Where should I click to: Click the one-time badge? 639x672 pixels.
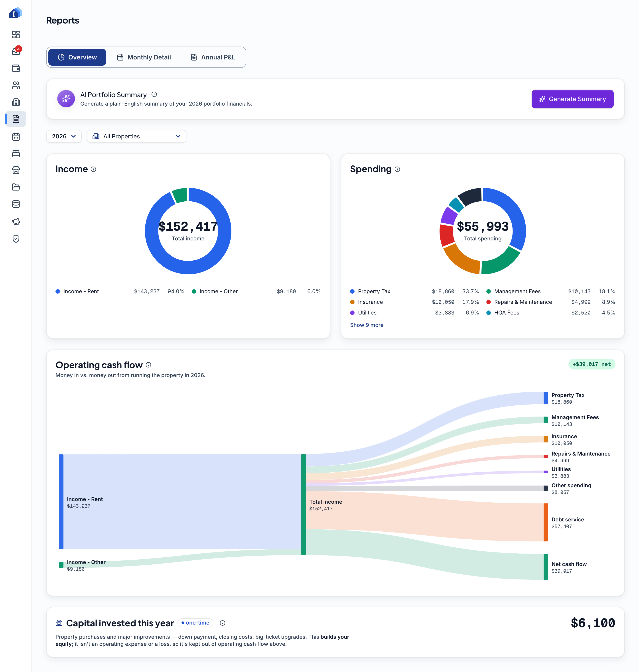(x=195, y=623)
